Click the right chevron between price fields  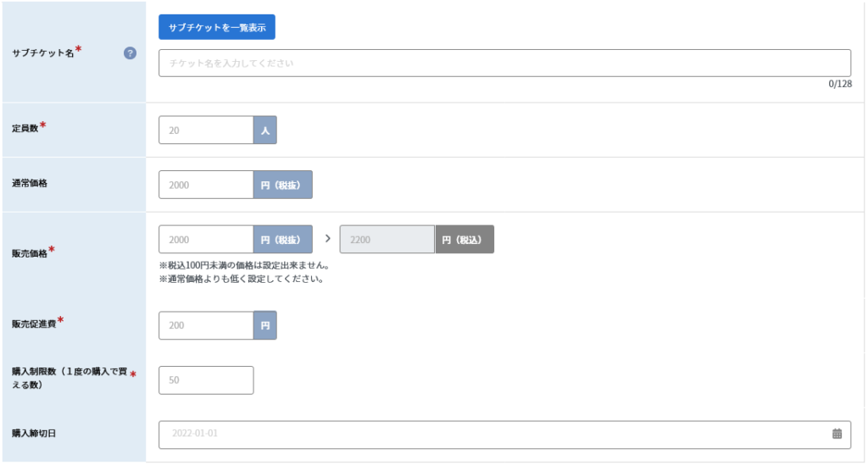click(x=328, y=238)
